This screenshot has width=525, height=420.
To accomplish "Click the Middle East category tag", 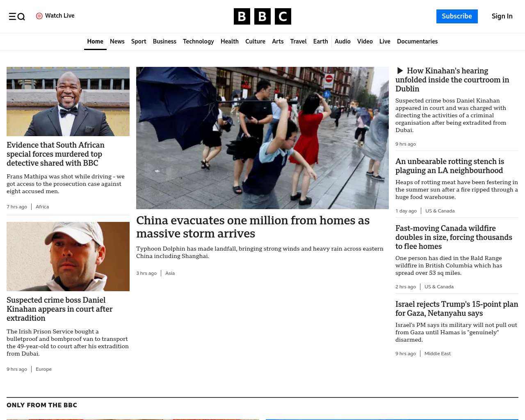I will [x=438, y=354].
